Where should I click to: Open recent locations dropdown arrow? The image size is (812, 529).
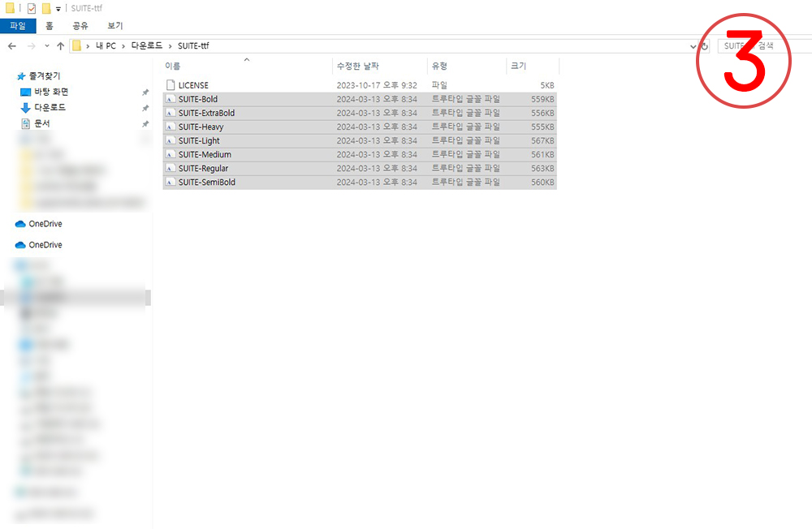47,46
